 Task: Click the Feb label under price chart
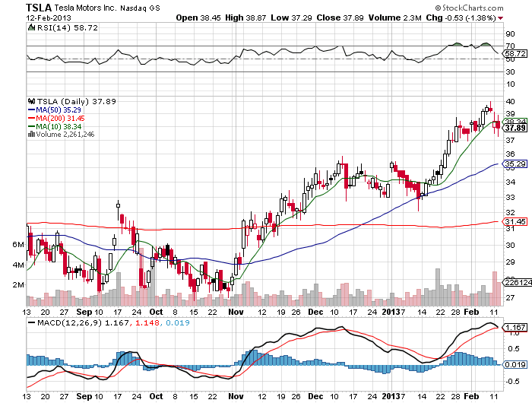tap(471, 312)
